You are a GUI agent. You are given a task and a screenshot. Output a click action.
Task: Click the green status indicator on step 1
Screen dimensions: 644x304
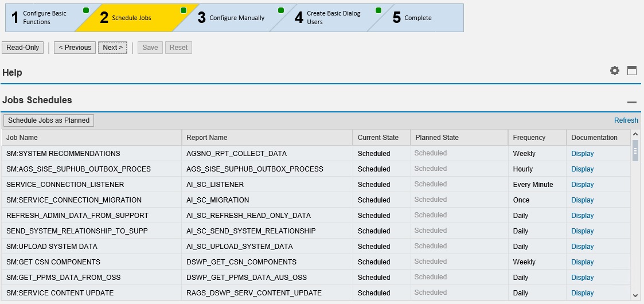[x=86, y=10]
